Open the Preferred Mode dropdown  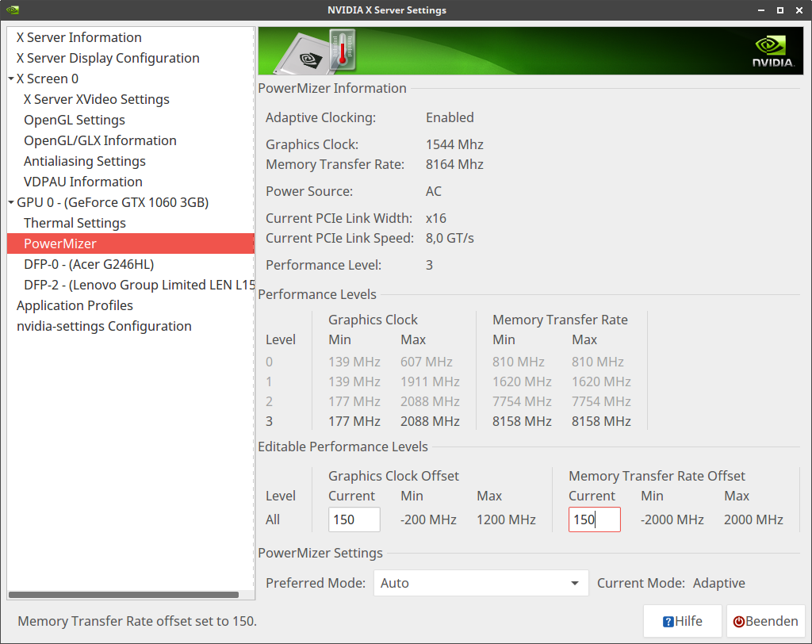(x=481, y=583)
